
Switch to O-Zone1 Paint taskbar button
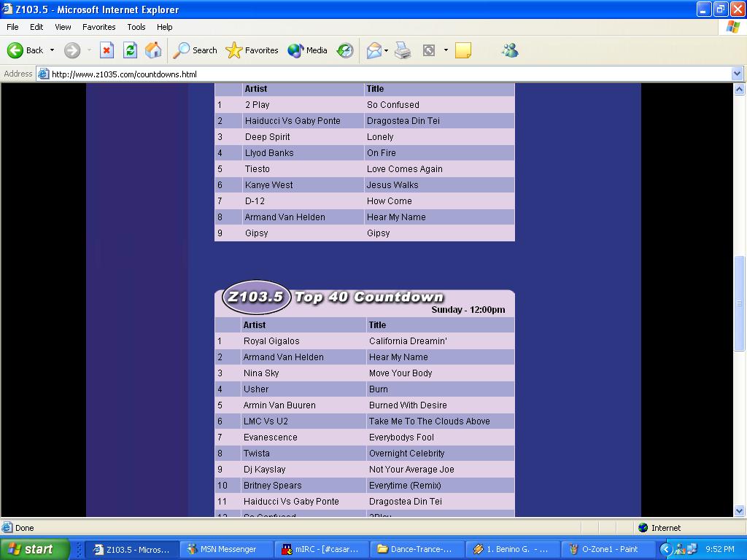(x=608, y=549)
